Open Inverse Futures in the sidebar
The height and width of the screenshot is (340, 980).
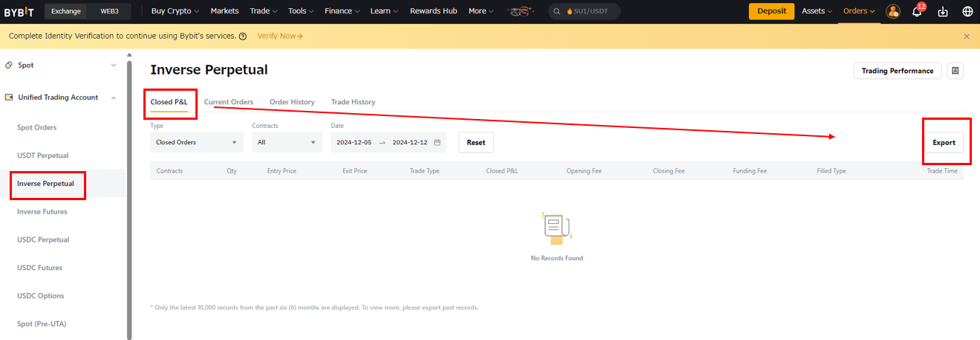pos(42,212)
